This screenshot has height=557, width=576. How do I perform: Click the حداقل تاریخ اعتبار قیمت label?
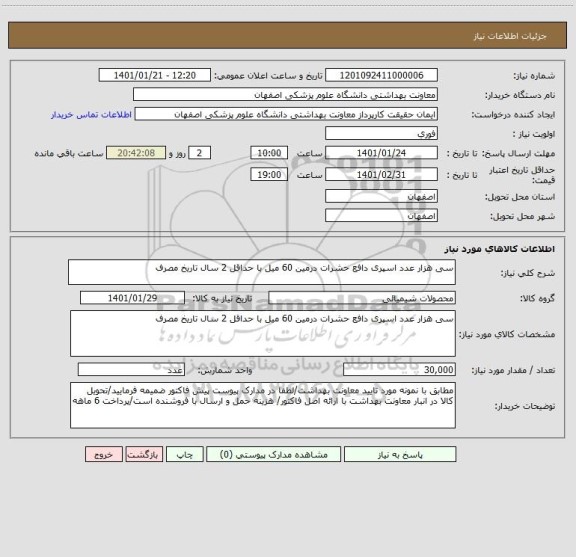[x=522, y=175]
